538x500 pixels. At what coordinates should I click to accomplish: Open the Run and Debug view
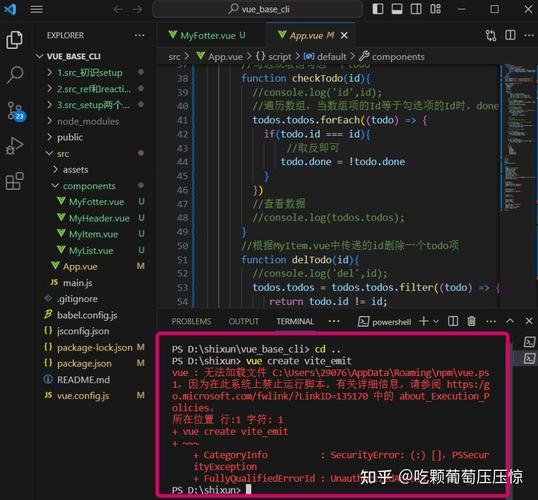(x=14, y=146)
